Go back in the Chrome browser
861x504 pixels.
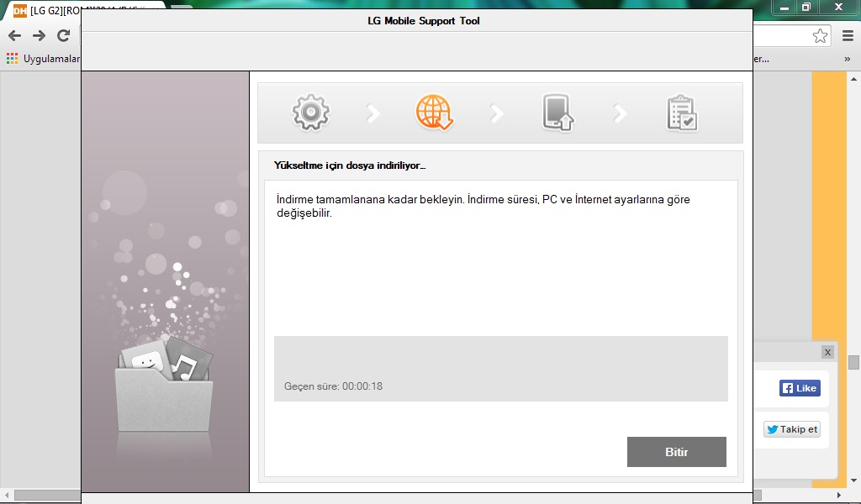coord(15,35)
